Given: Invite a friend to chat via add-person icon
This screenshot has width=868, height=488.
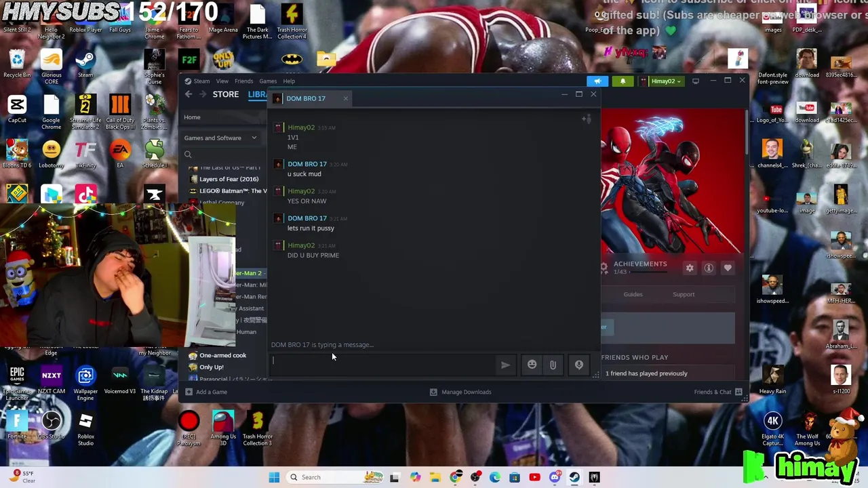Looking at the screenshot, I should pyautogui.click(x=587, y=119).
